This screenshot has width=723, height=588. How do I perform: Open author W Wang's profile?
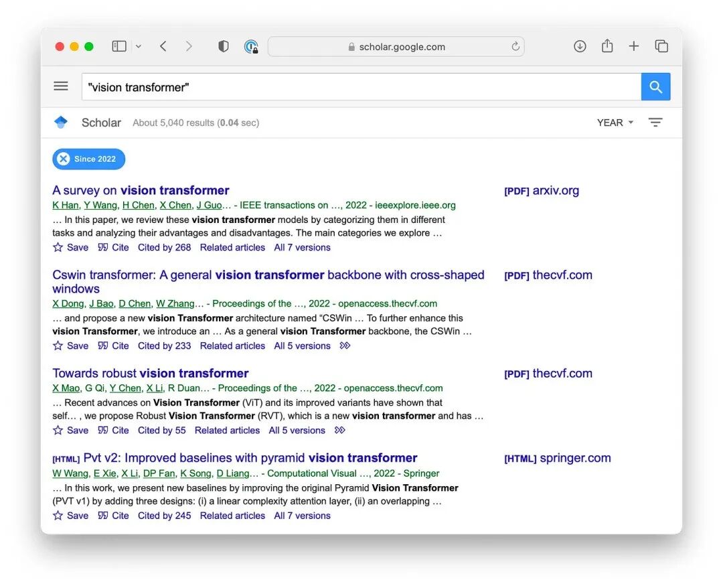click(70, 473)
